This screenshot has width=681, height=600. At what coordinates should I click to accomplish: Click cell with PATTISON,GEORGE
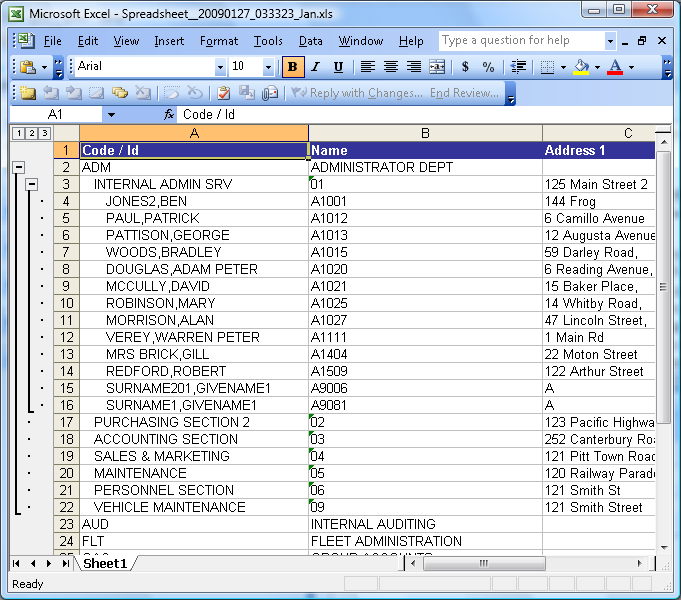click(194, 235)
